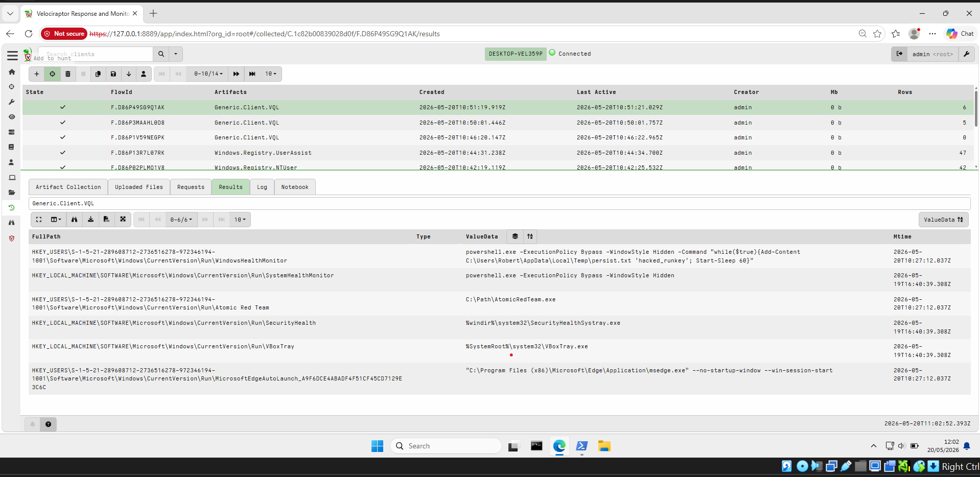This screenshot has height=477, width=980.
Task: Open Virtual Filesystem folder icon in sidebar
Action: 12,193
